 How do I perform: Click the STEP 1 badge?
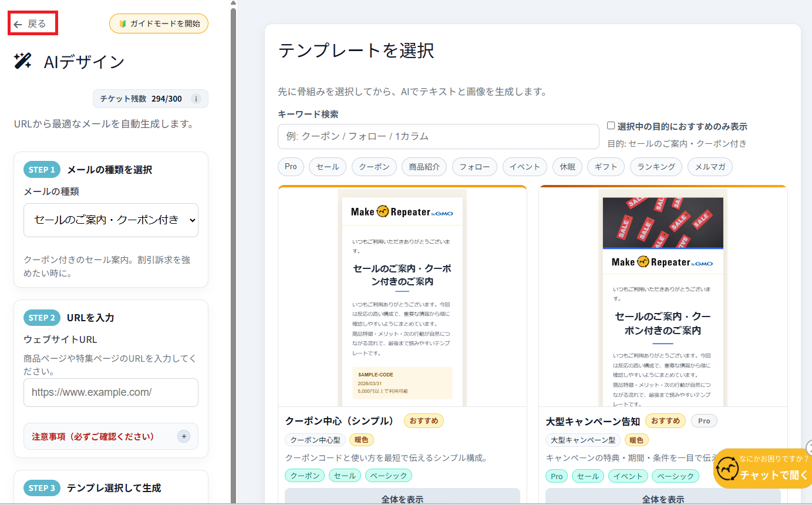coord(42,170)
